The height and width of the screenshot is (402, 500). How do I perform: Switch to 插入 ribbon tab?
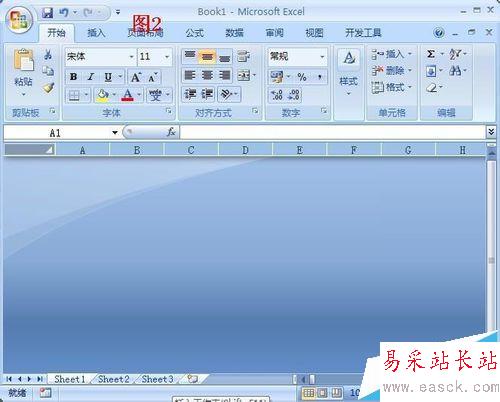[96, 33]
